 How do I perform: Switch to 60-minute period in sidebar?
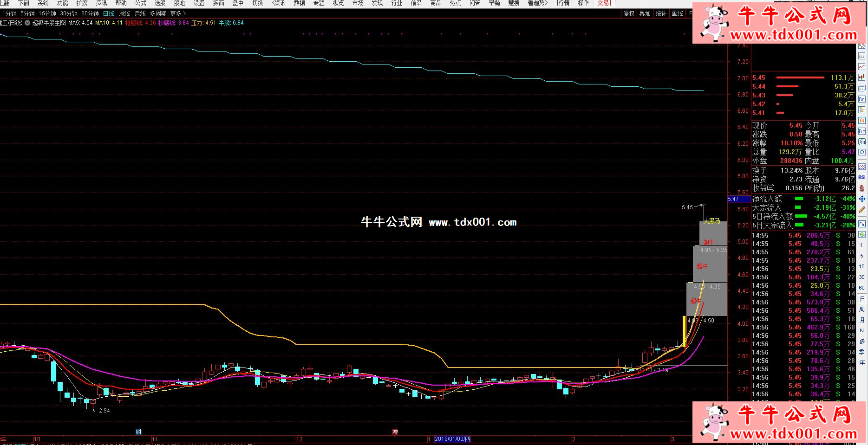[x=861, y=288]
